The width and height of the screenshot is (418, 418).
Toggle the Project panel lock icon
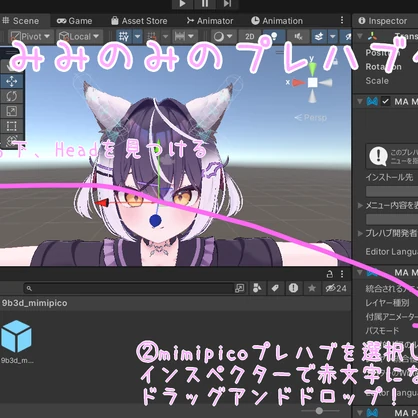pos(330,274)
